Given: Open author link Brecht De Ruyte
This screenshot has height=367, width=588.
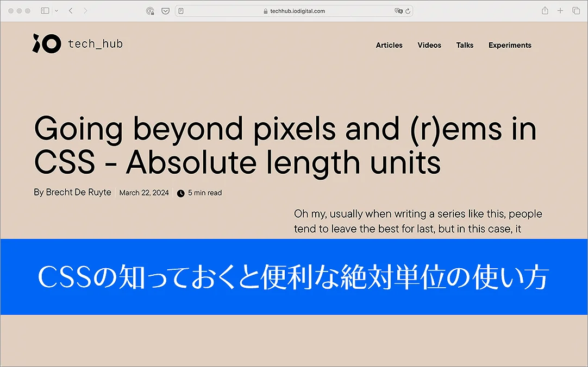Looking at the screenshot, I should pyautogui.click(x=78, y=192).
